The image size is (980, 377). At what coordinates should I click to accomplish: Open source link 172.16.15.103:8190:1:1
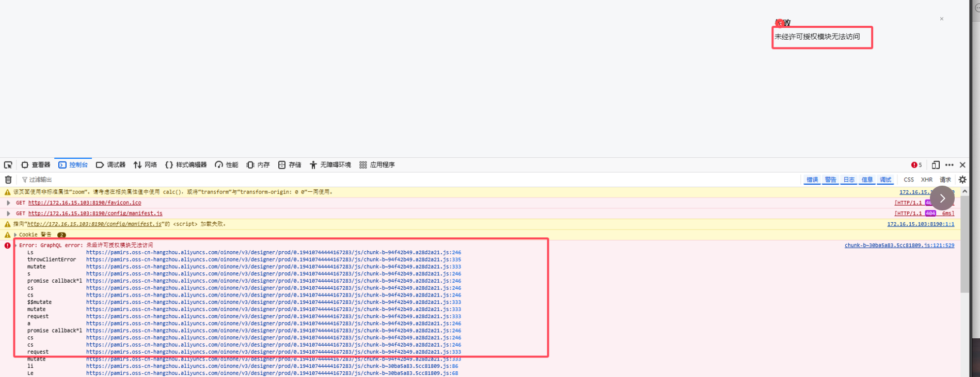click(921, 224)
